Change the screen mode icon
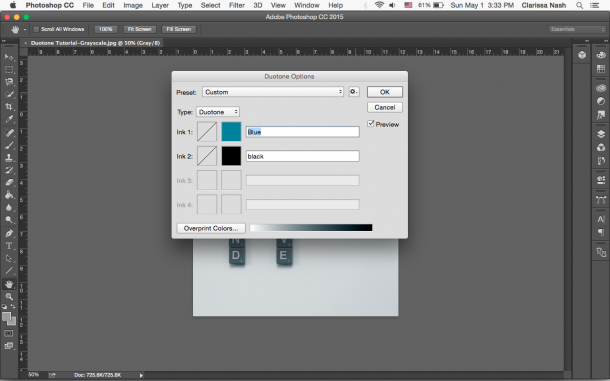 9,346
